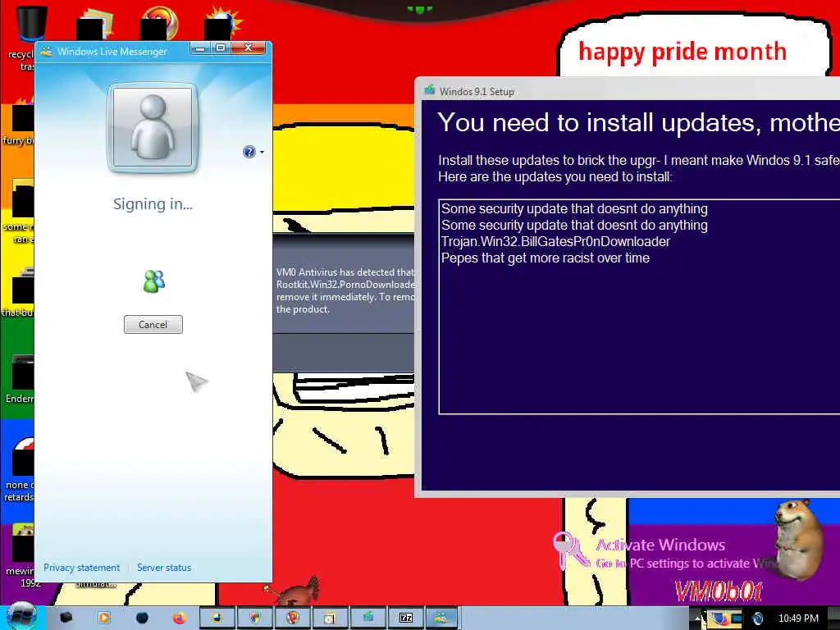Switch to the yellow-blue globe taskbar window

point(217,618)
